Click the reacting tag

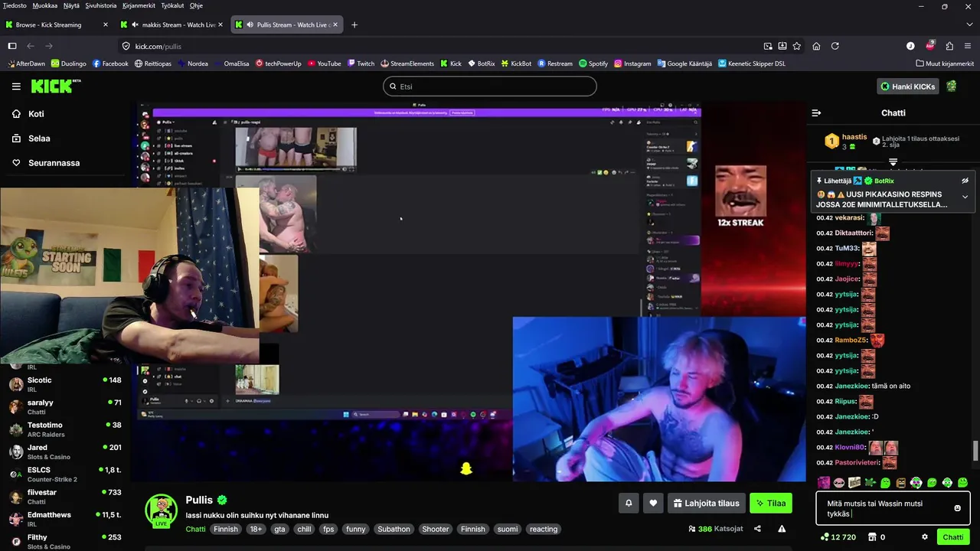(x=544, y=529)
